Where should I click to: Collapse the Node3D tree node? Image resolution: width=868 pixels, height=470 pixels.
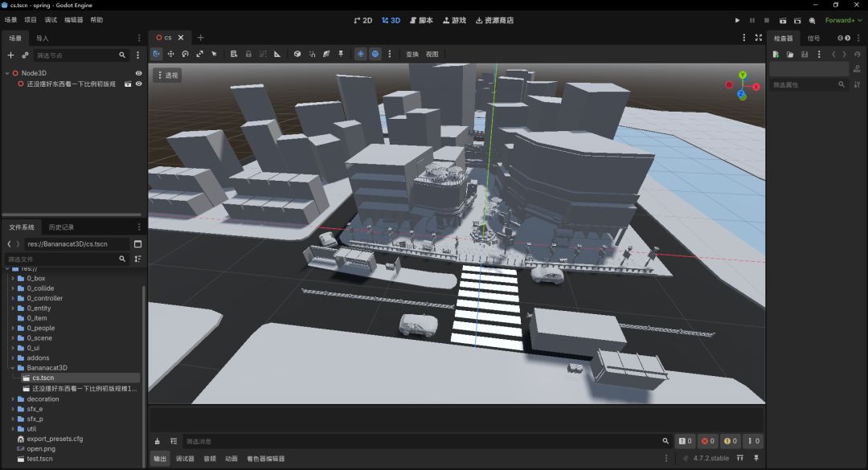(x=7, y=73)
